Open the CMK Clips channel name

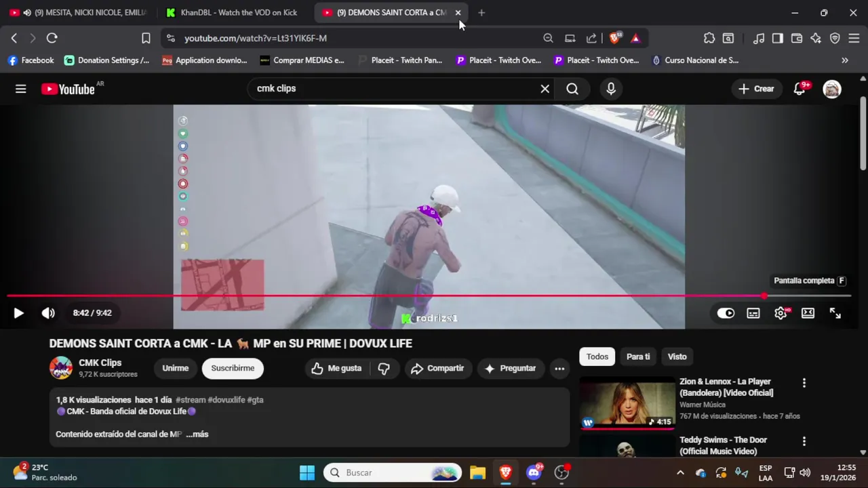click(x=100, y=363)
